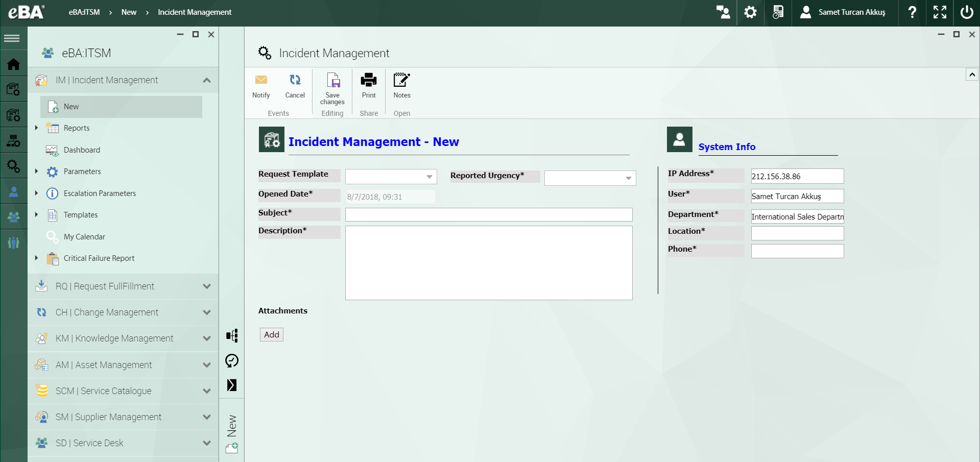
Task: Expand the Reports tree node arrow
Action: (36, 128)
